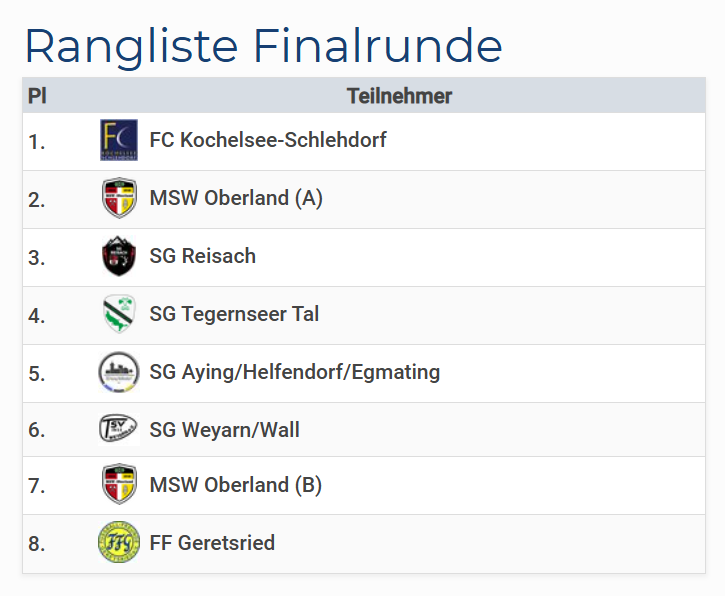Select SG Aying/Helfendorf/Egmating team name

coord(294,372)
